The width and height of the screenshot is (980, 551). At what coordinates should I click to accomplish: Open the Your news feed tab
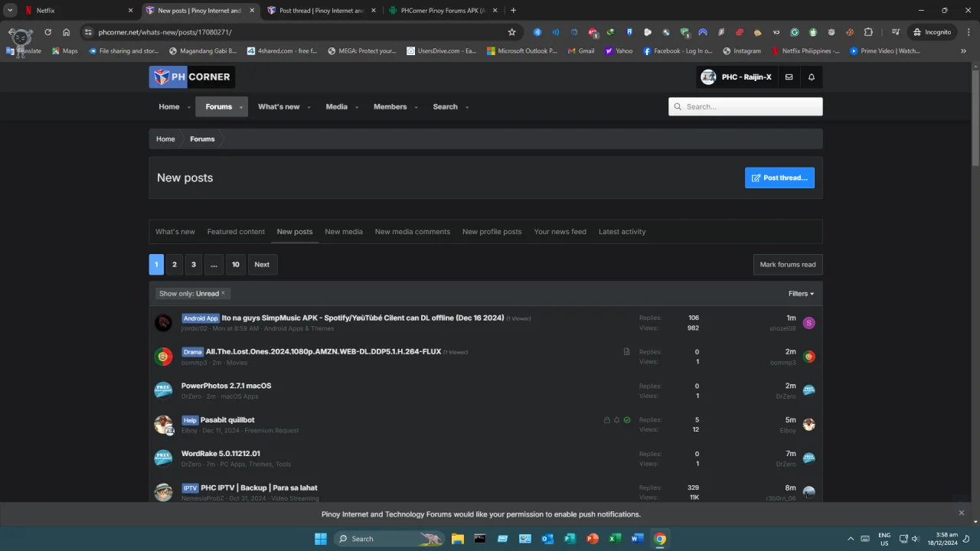coord(560,232)
